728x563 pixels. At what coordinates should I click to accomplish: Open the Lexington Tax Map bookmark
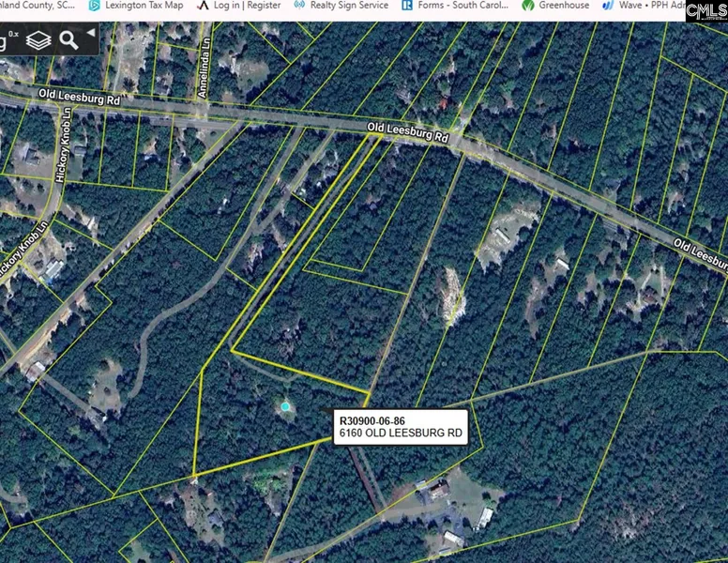(x=144, y=6)
